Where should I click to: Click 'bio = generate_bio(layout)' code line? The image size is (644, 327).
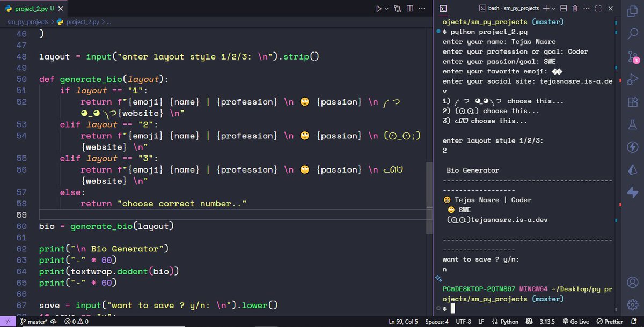point(106,226)
